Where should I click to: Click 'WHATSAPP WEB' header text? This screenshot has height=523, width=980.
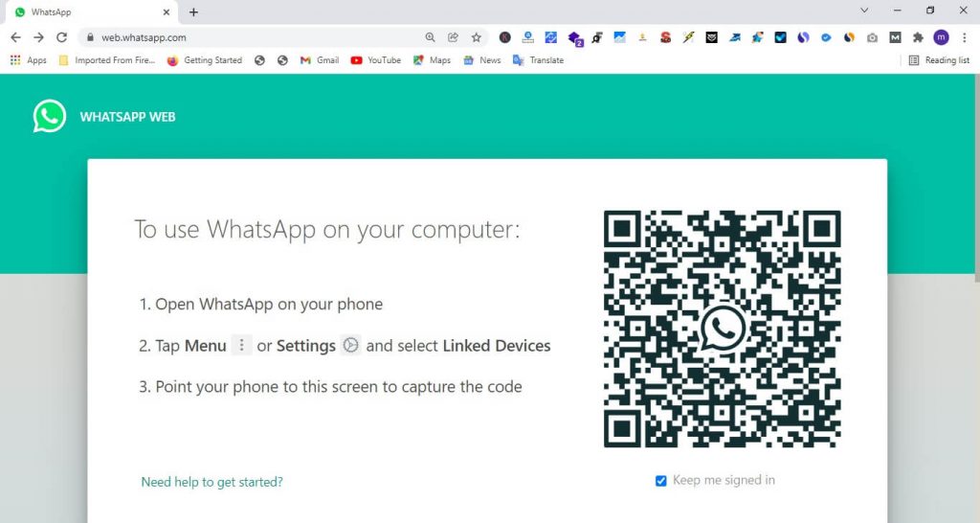click(x=127, y=116)
